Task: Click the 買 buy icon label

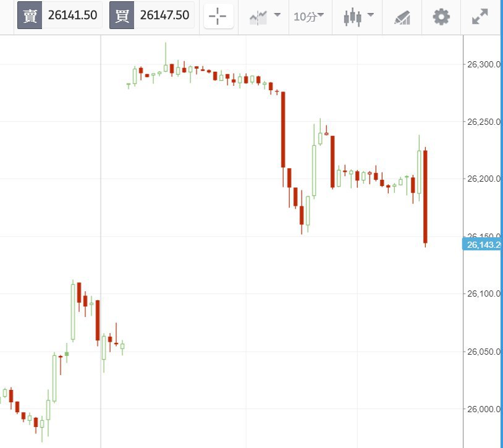Action: tap(122, 15)
